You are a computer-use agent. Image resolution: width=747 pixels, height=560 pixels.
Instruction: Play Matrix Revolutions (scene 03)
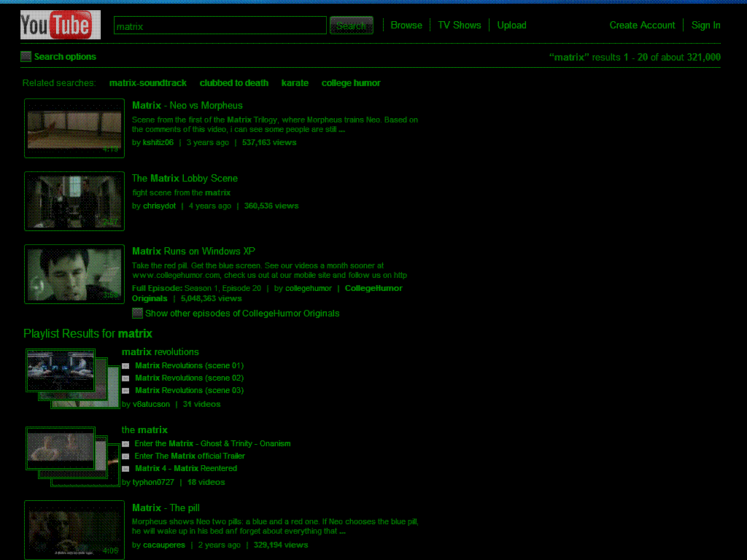coord(189,391)
